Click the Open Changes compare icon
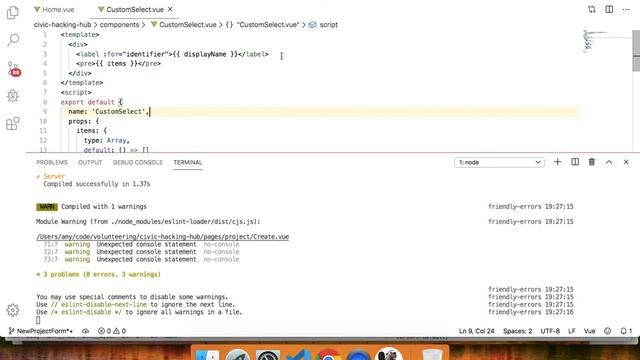640x360 pixels. point(591,9)
